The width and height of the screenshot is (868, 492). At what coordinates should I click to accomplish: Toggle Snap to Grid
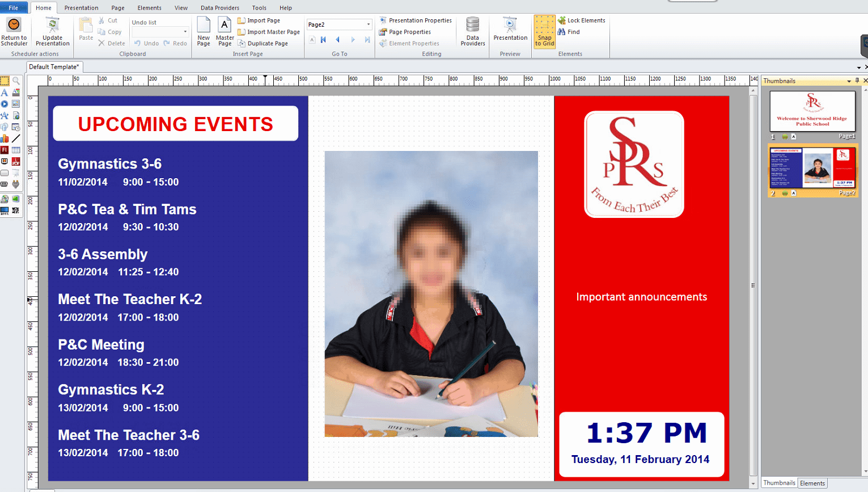544,32
